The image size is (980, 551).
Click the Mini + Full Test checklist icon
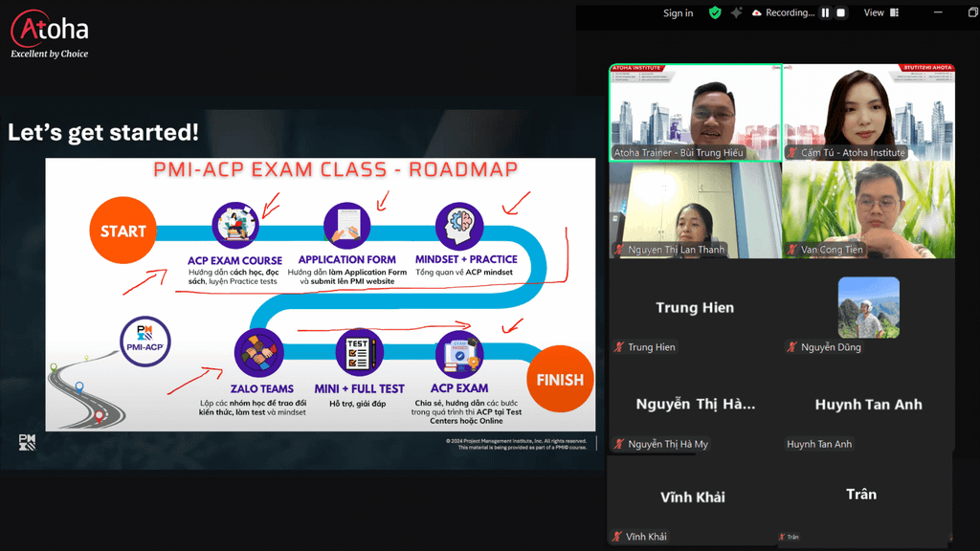(360, 353)
